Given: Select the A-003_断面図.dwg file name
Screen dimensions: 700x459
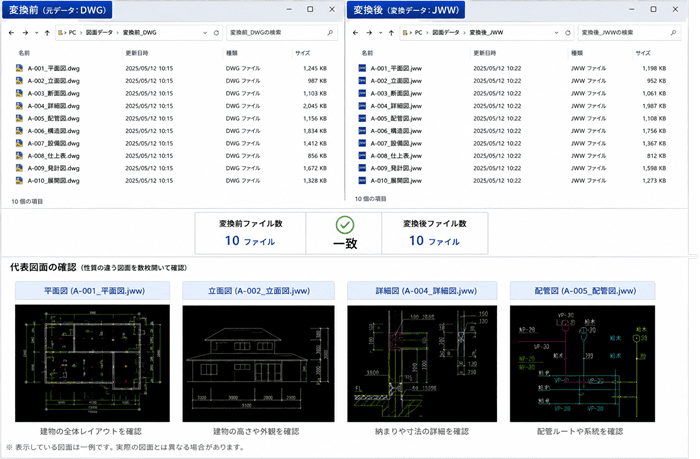Looking at the screenshot, I should [x=54, y=93].
